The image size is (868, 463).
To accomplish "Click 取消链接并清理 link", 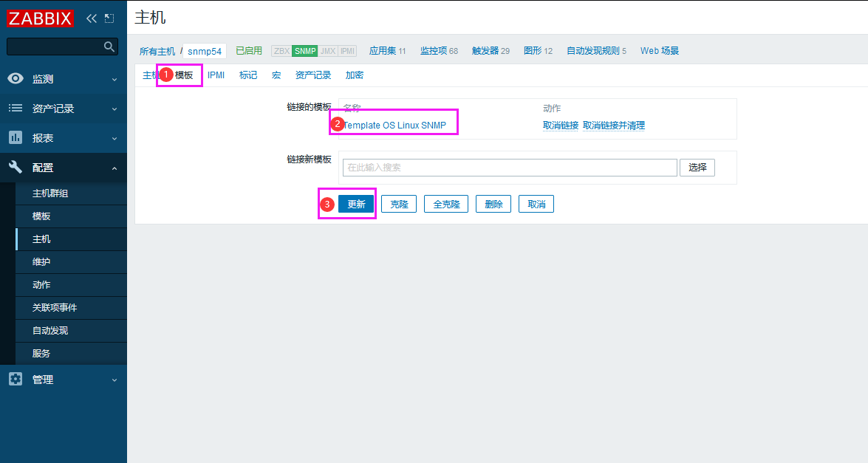I will [x=613, y=126].
